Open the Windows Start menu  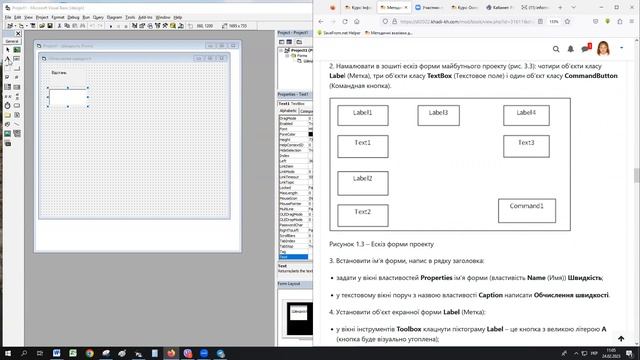(7, 353)
